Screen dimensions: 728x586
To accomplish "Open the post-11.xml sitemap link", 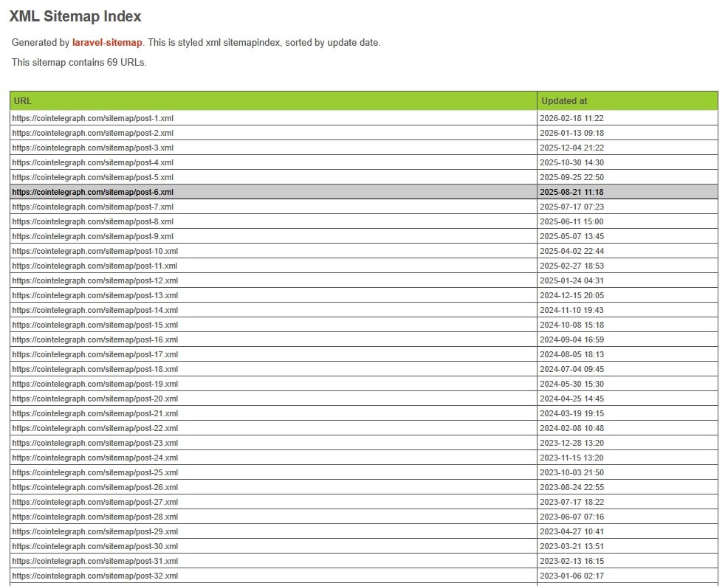I will [95, 266].
